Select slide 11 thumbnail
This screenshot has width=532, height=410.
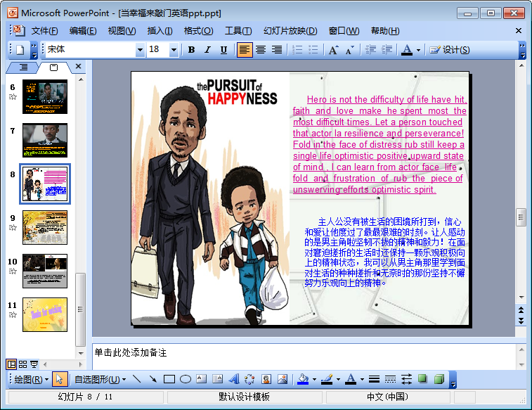click(45, 314)
